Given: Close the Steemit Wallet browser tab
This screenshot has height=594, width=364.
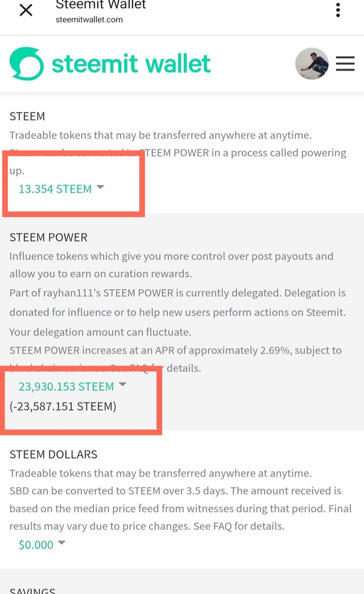Looking at the screenshot, I should click(26, 10).
